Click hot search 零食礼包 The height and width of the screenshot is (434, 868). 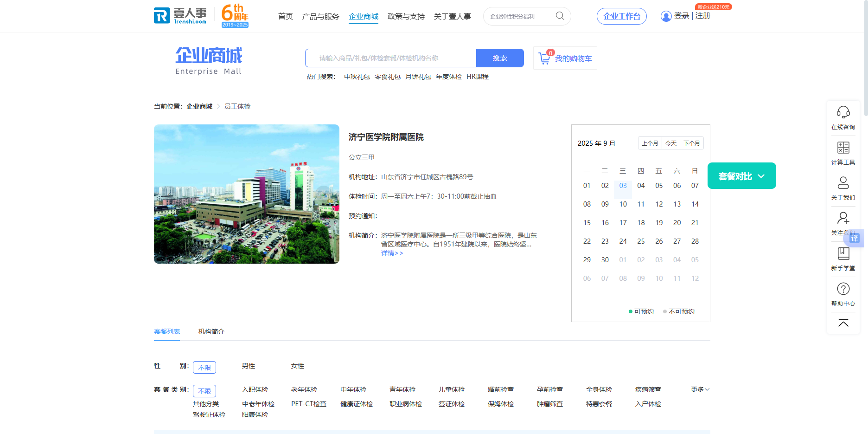388,77
